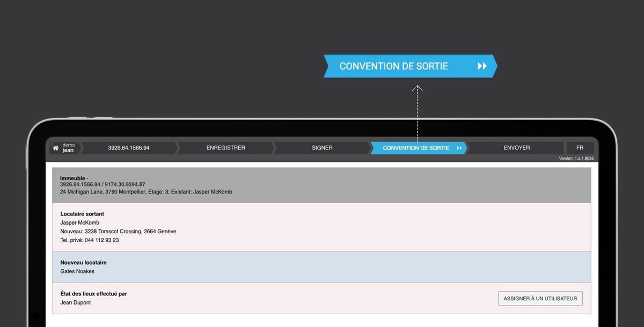Select the CONVENTION DE SORTIE step in the navigation bar
The image size is (644, 327).
pos(419,148)
